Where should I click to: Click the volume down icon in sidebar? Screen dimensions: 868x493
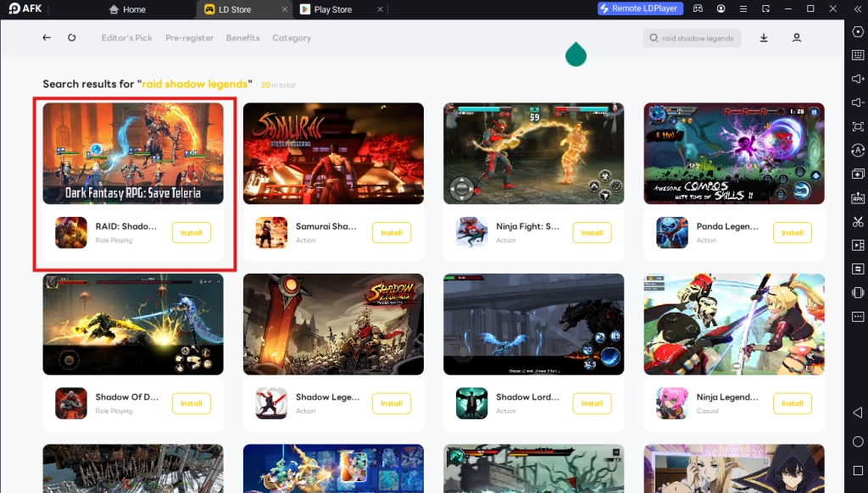click(x=858, y=102)
